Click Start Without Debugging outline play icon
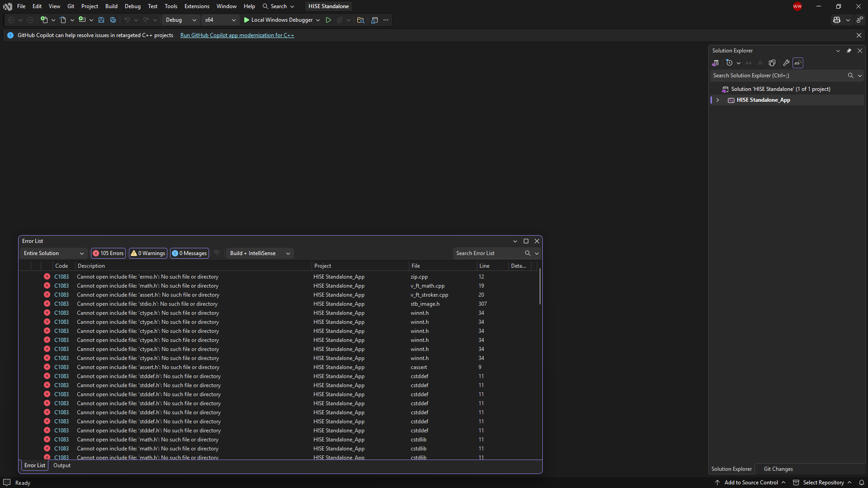868x488 pixels. [328, 20]
